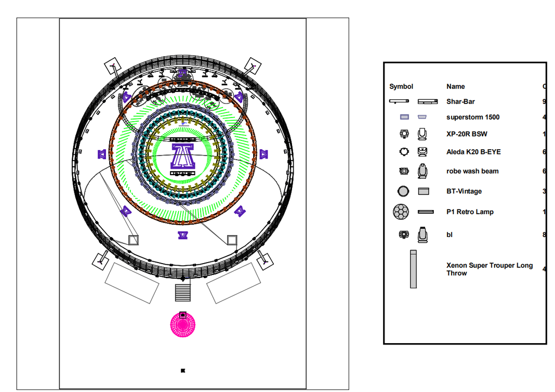Select the upper-right corner followspot platform box
The image size is (555, 392).
tap(253, 66)
